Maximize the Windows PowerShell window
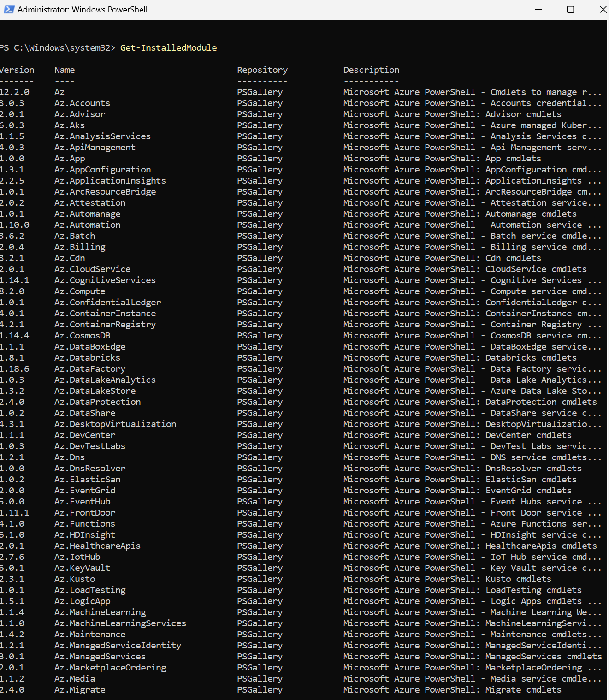This screenshot has width=609, height=700. pyautogui.click(x=570, y=10)
